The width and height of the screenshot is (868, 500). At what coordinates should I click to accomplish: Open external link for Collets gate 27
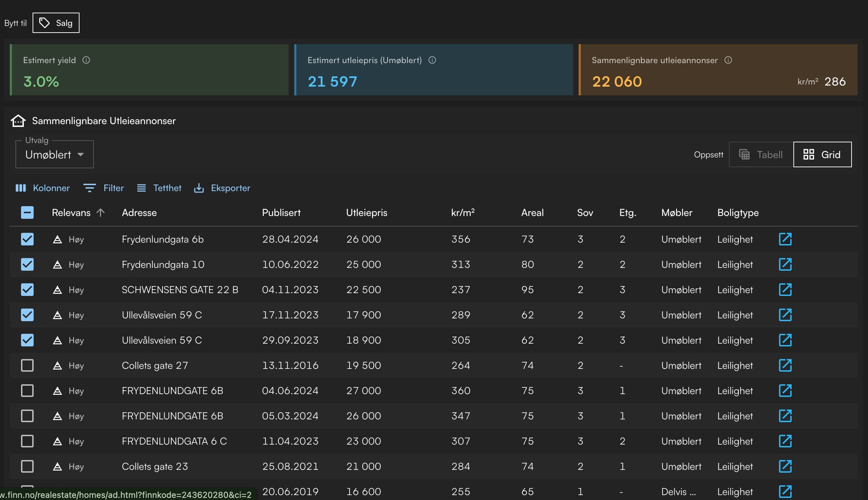(x=785, y=365)
